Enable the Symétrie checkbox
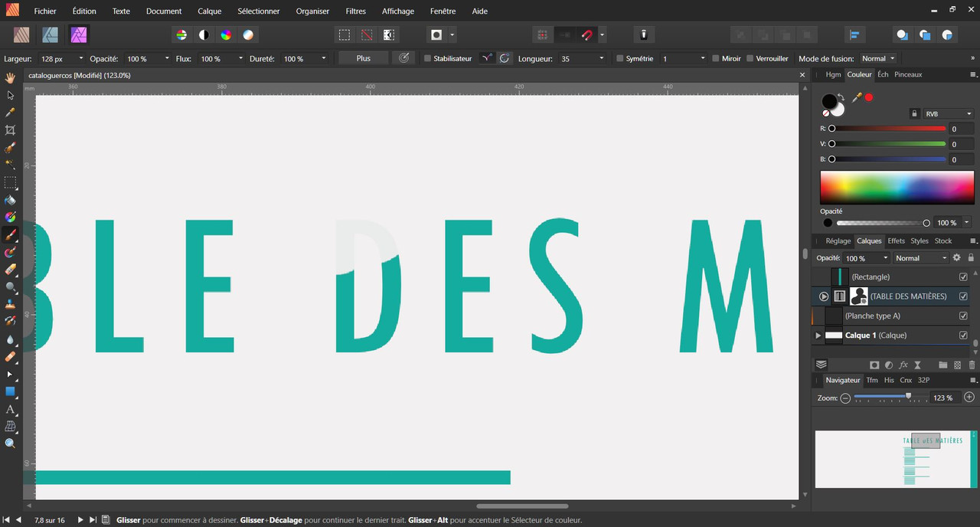Screen dimensions: 980x527 620,58
